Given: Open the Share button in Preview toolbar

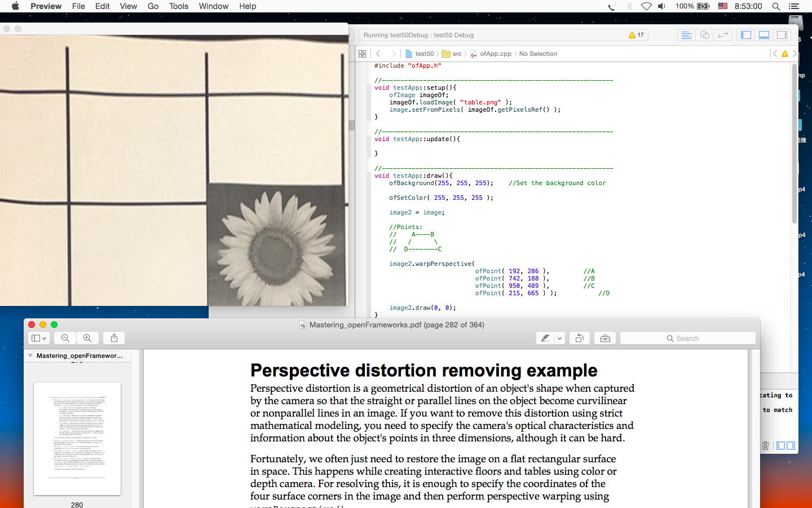Looking at the screenshot, I should [114, 338].
